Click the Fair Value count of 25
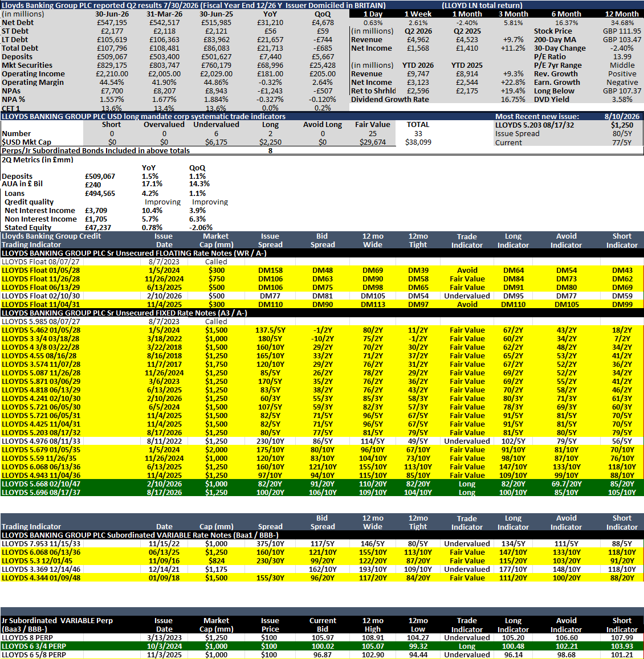Screen dimensions: 644x659 pos(372,134)
